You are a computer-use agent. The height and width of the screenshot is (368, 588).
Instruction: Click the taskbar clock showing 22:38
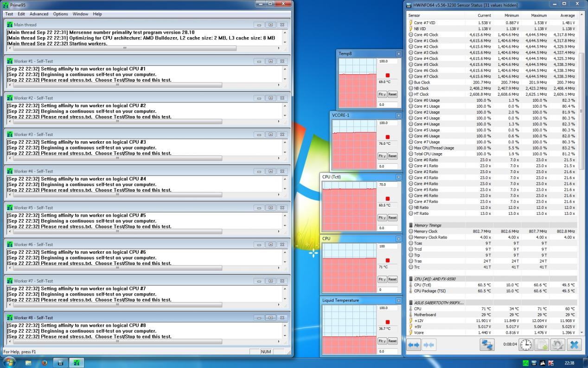point(569,363)
